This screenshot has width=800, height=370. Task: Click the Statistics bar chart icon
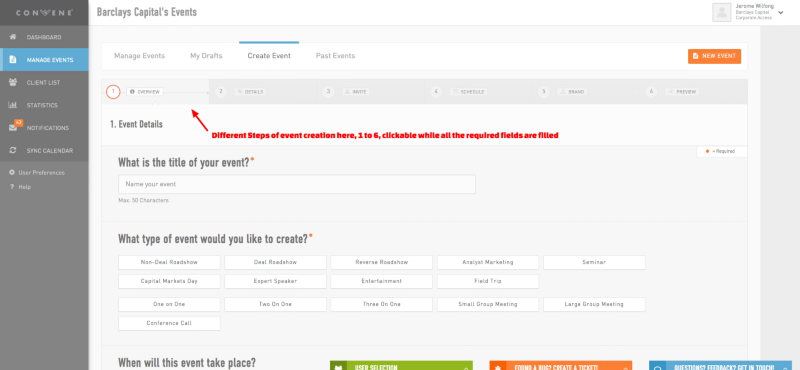coord(13,105)
